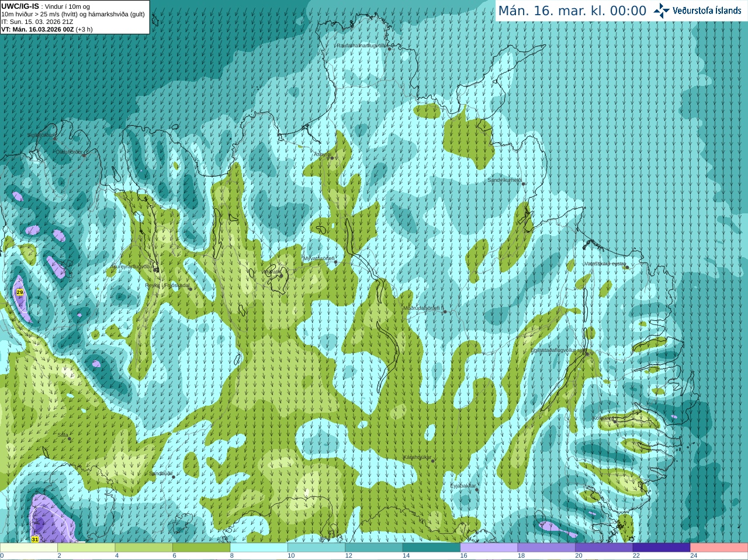Click the Mývatn place label
Image resolution: width=748 pixels, height=560 pixels.
271,272
